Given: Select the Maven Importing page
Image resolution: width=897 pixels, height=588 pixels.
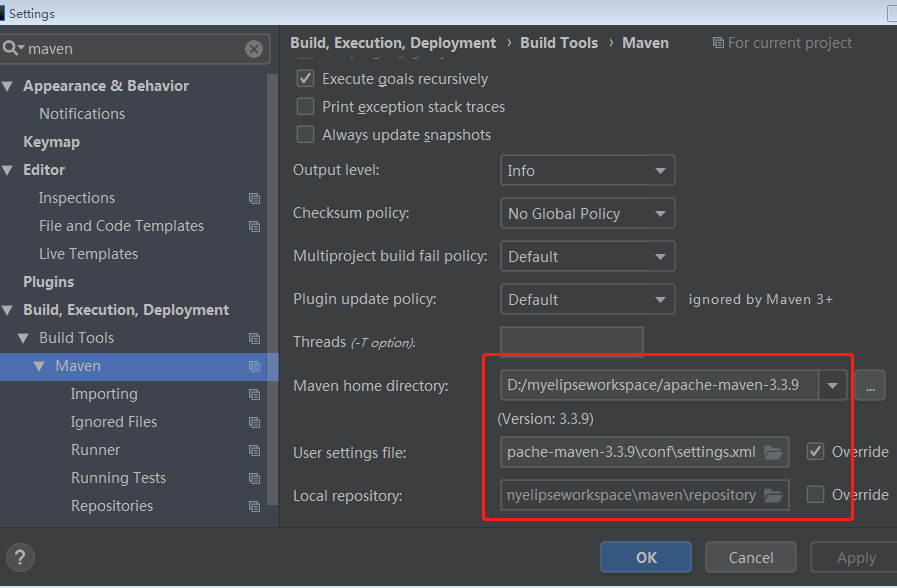Looking at the screenshot, I should coord(104,394).
